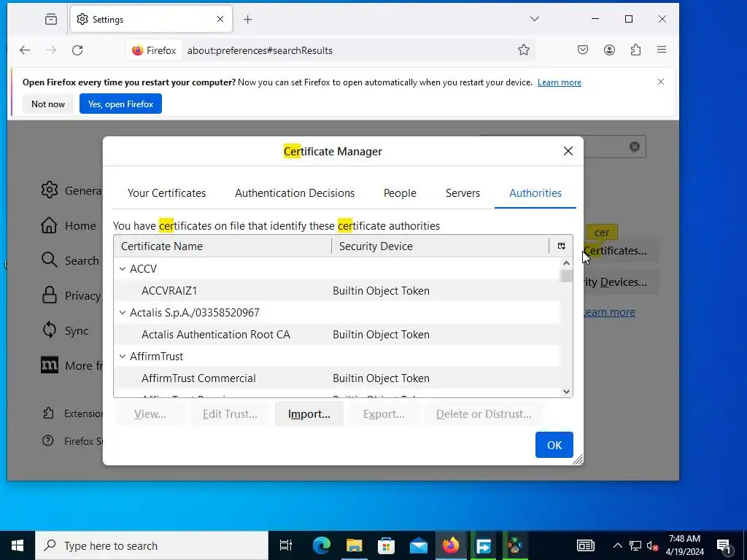The height and width of the screenshot is (560, 747).
Task: Select the Authorities tab
Action: (x=535, y=192)
